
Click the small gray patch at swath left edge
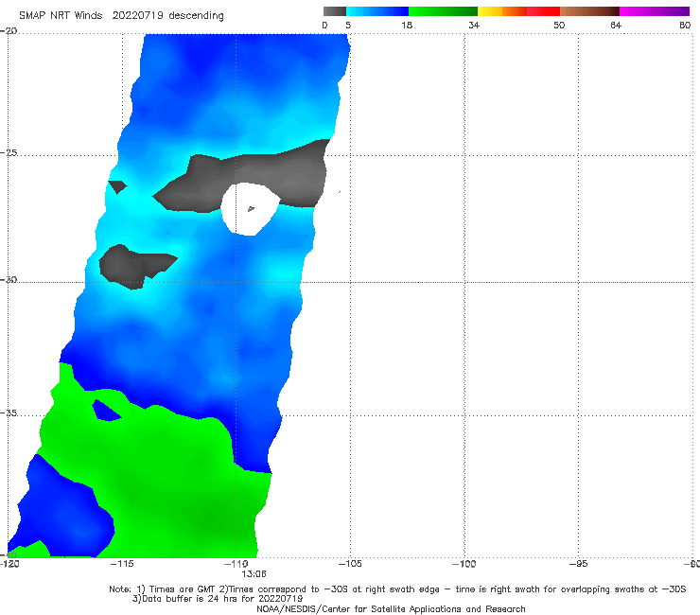tap(118, 186)
